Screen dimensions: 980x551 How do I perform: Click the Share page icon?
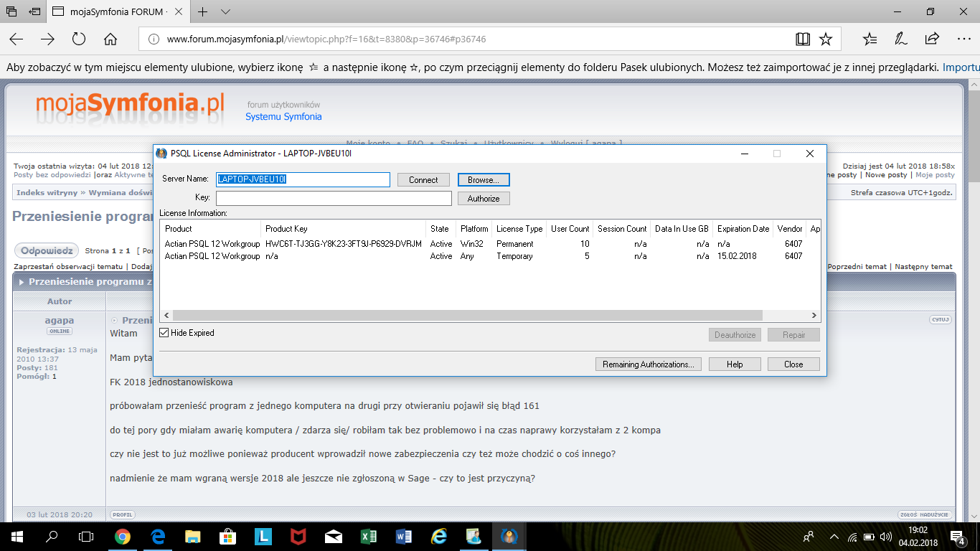(x=932, y=39)
